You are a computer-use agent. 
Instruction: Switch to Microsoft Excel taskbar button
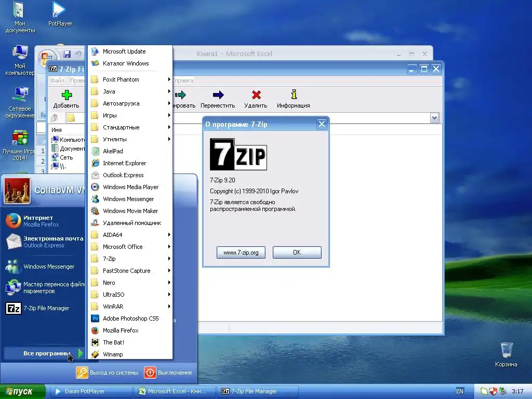tap(175, 391)
